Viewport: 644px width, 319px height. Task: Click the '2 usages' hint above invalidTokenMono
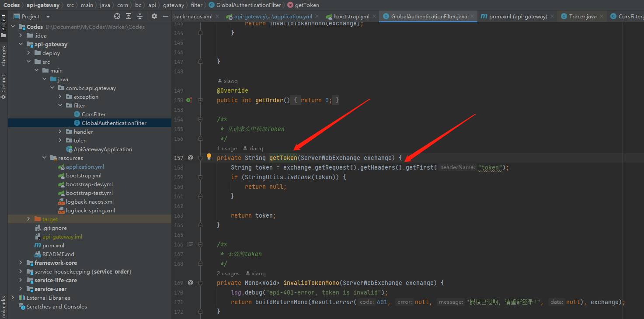click(228, 274)
